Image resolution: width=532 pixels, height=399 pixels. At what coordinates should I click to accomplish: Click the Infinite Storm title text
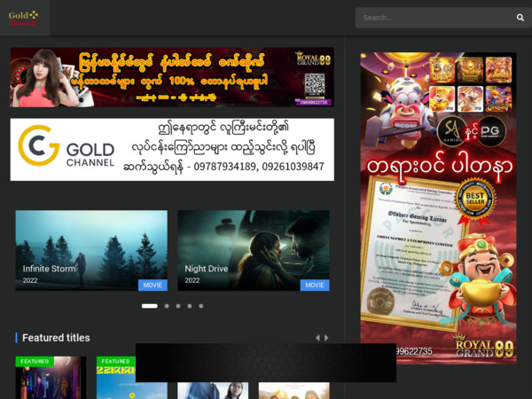(49, 269)
